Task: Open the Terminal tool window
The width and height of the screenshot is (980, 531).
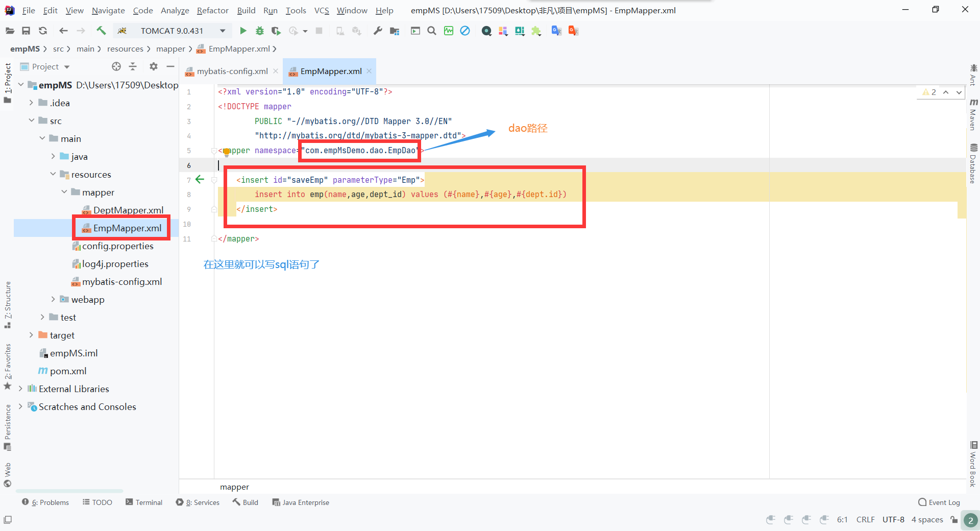Action: point(144,502)
